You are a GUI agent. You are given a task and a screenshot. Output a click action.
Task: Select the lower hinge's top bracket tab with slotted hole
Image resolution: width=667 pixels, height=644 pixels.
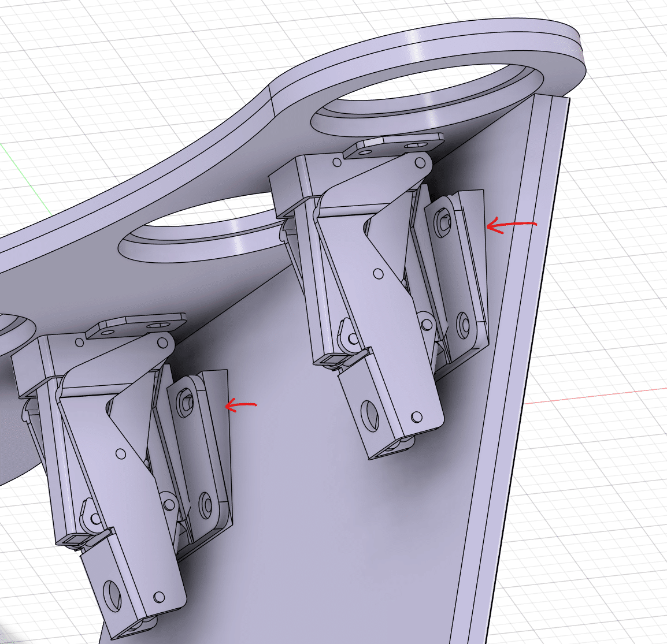pos(136,325)
